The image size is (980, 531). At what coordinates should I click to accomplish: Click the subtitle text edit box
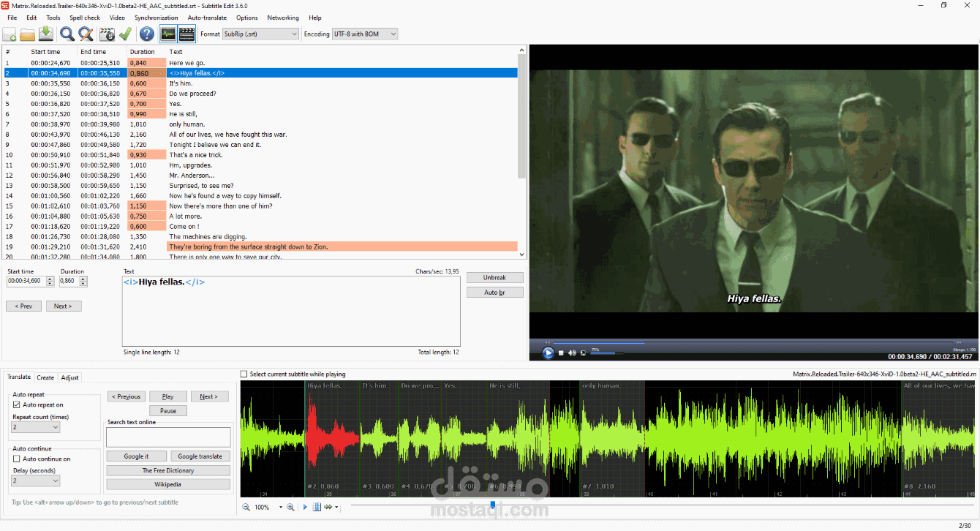coord(291,311)
